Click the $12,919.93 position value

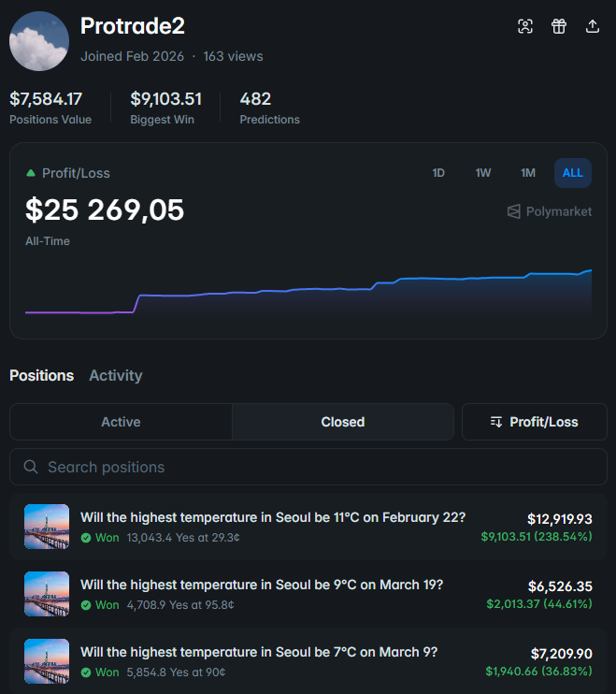click(559, 519)
